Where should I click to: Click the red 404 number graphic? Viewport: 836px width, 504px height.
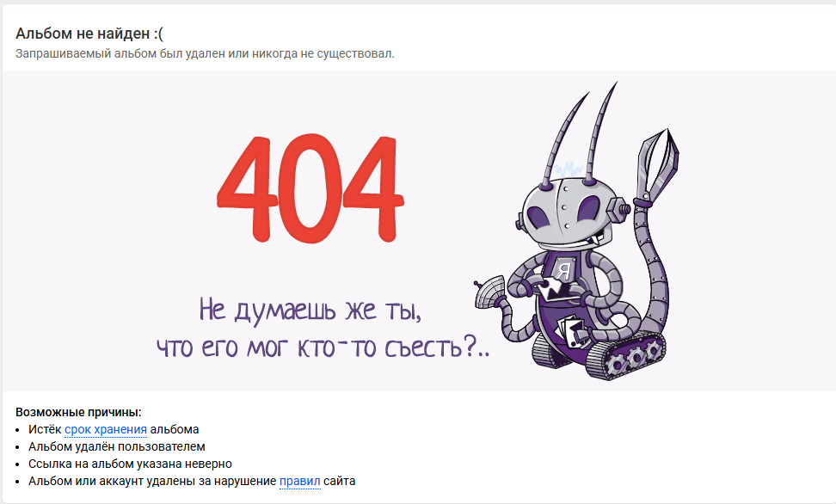[x=310, y=189]
